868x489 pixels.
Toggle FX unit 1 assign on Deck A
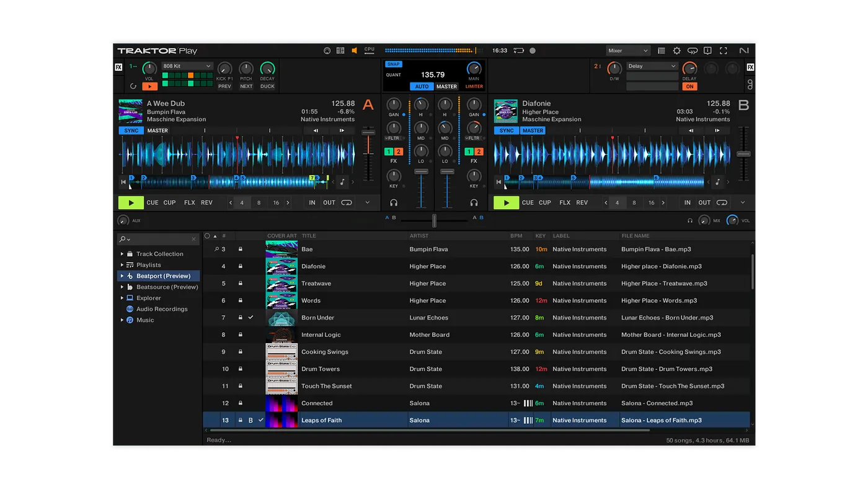tap(389, 151)
